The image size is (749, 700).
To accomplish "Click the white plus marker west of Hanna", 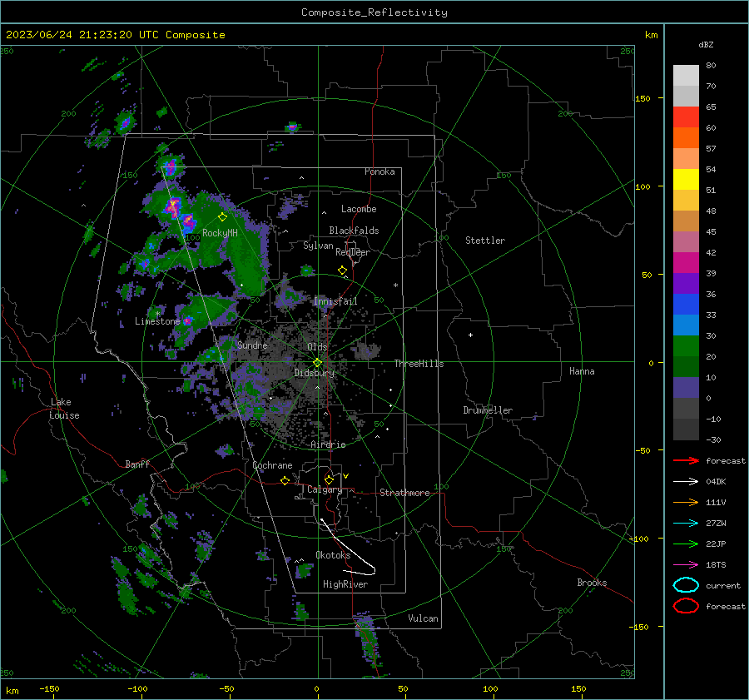I will [470, 335].
